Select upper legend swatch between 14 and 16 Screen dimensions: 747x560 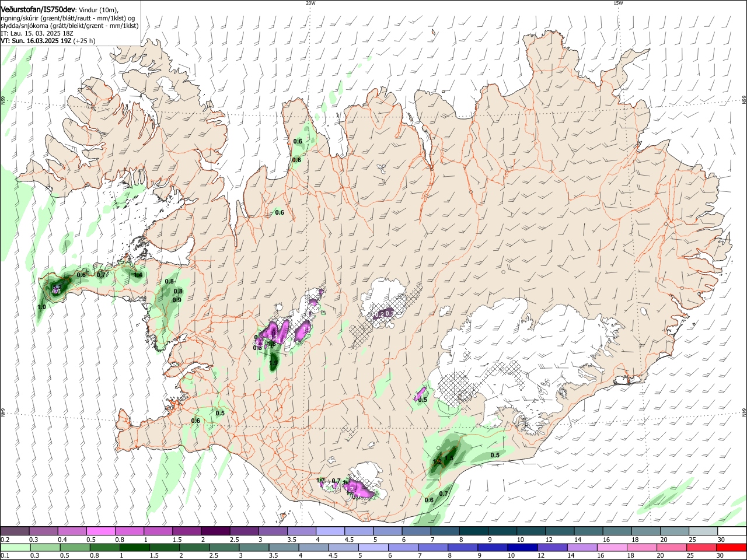(x=589, y=531)
